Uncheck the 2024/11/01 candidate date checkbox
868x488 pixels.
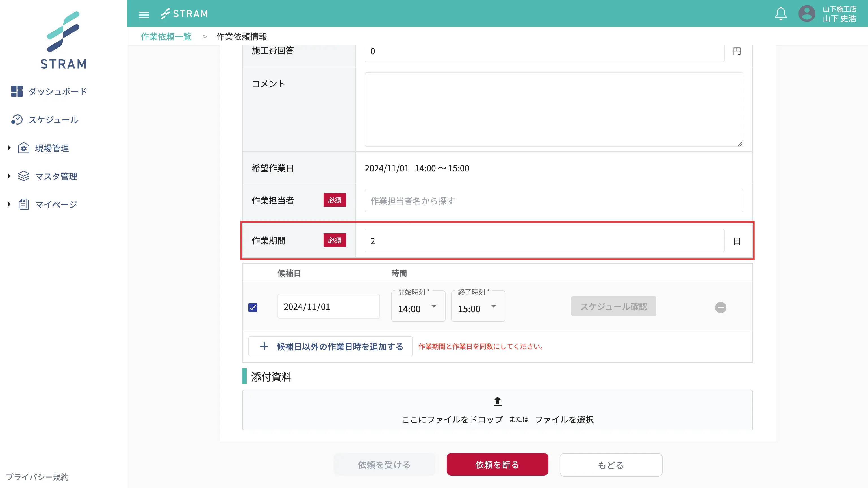point(253,308)
